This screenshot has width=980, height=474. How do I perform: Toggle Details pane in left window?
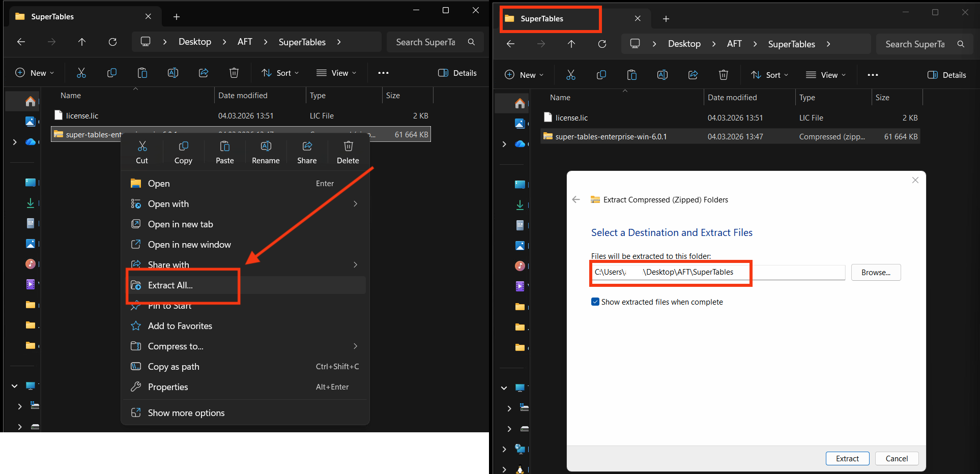coord(457,73)
